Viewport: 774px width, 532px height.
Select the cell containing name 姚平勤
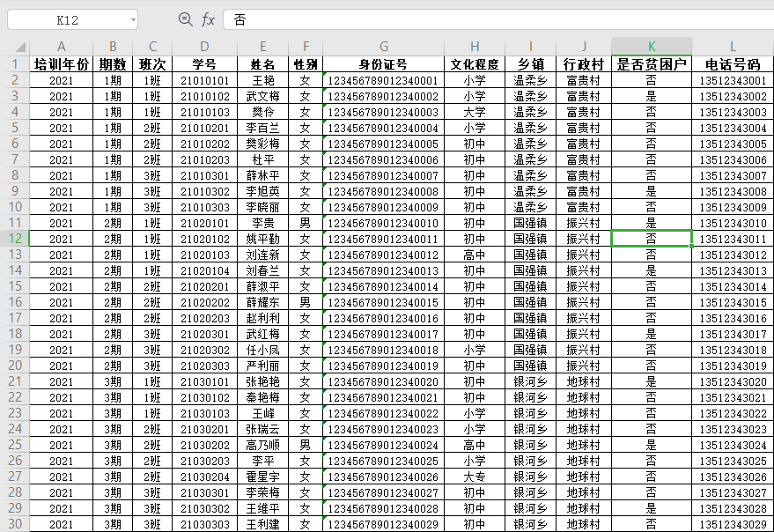[262, 239]
